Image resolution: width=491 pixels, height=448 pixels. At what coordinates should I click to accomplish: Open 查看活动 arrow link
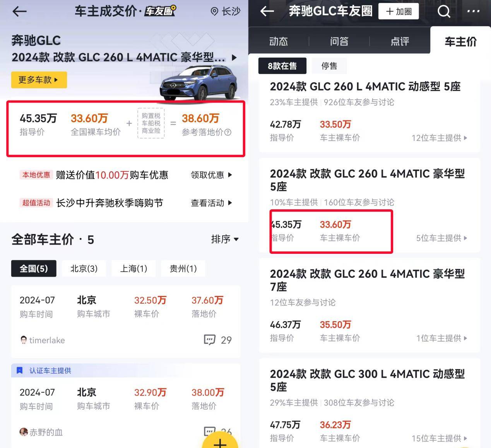pos(211,203)
